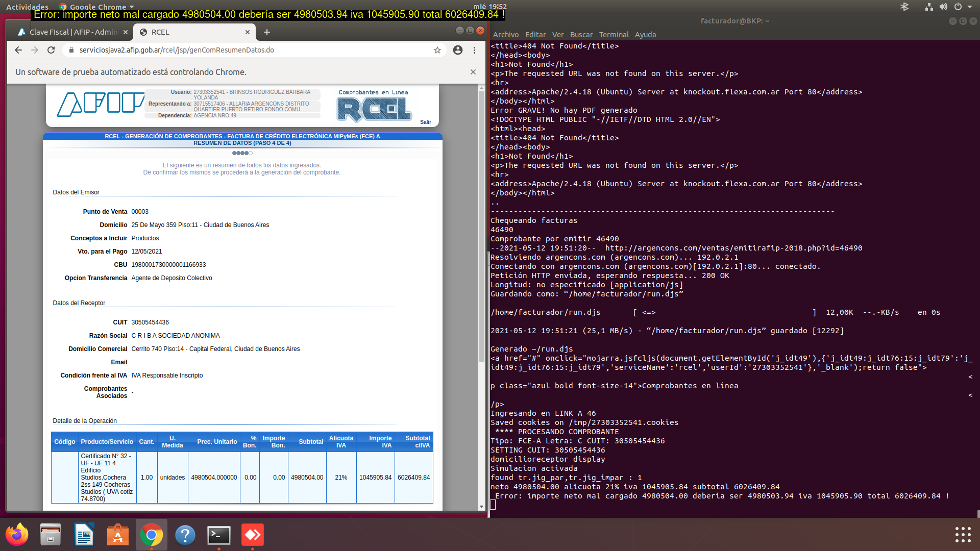Click the Importe IVA 1045905.84 cell

(x=375, y=478)
